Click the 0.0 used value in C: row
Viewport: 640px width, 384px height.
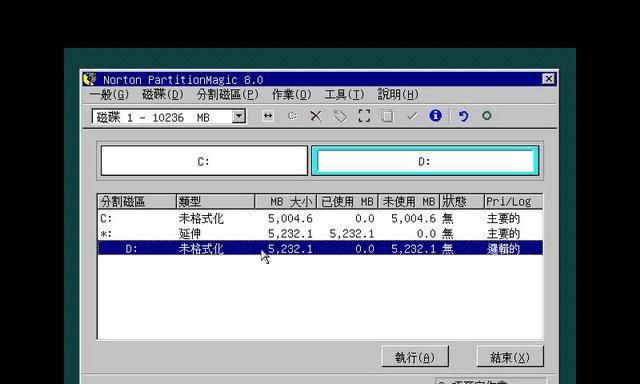click(x=365, y=219)
